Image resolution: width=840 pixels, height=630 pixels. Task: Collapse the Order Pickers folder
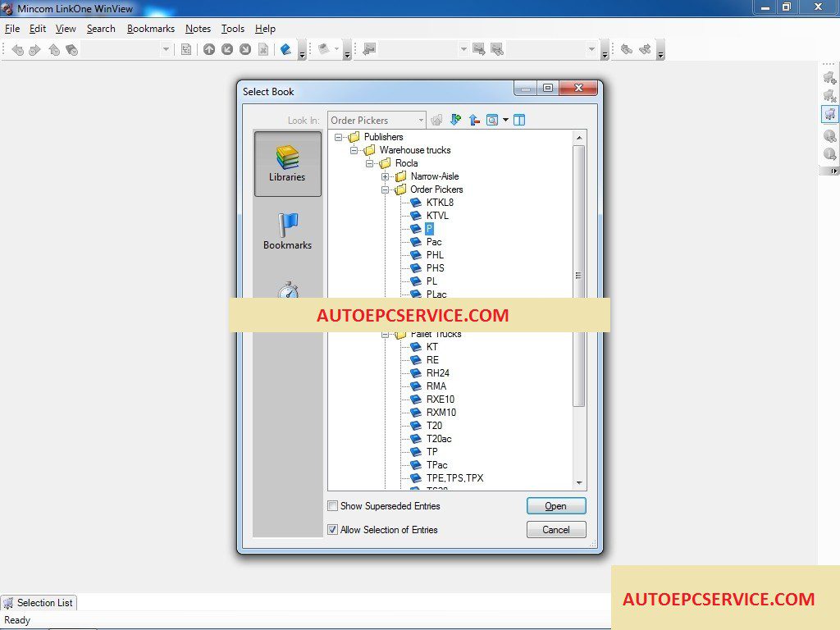click(x=386, y=189)
